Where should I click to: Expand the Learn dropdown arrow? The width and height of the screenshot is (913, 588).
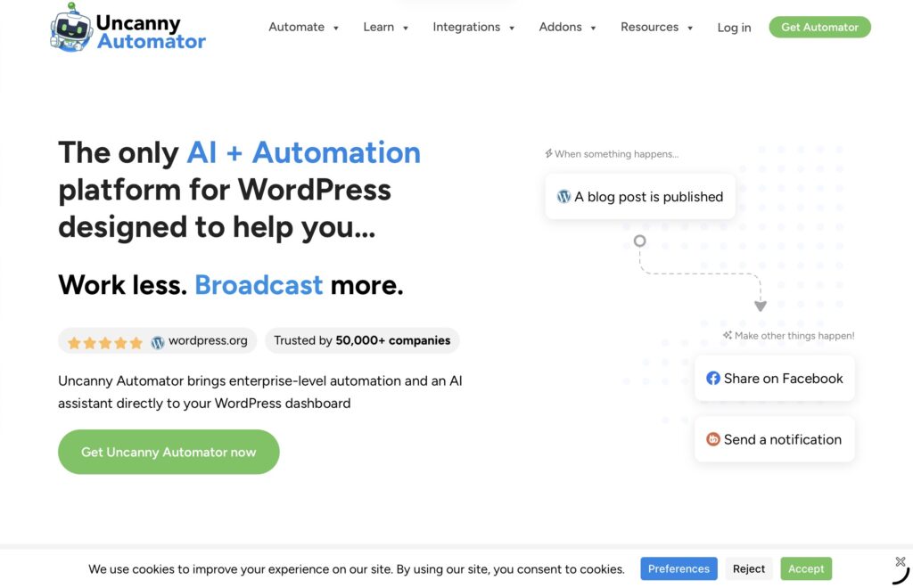[406, 28]
